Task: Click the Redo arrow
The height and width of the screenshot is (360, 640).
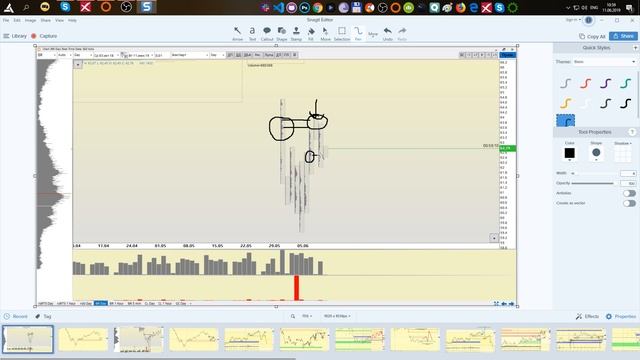Action: 402,33
